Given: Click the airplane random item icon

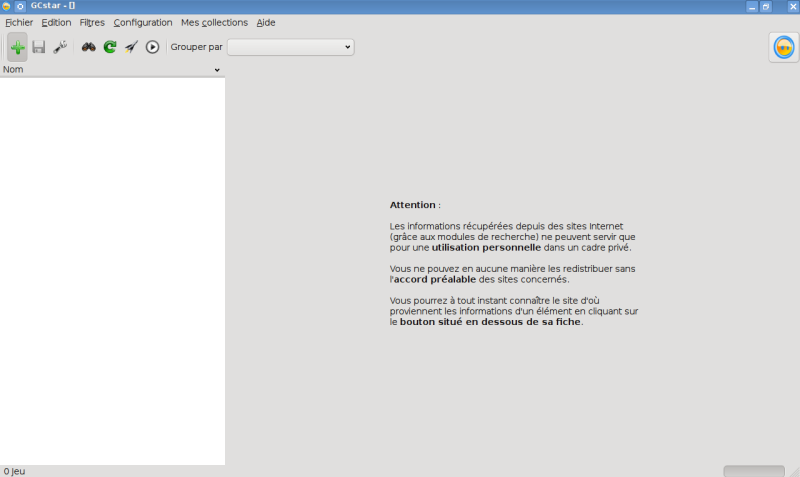Looking at the screenshot, I should pyautogui.click(x=131, y=47).
